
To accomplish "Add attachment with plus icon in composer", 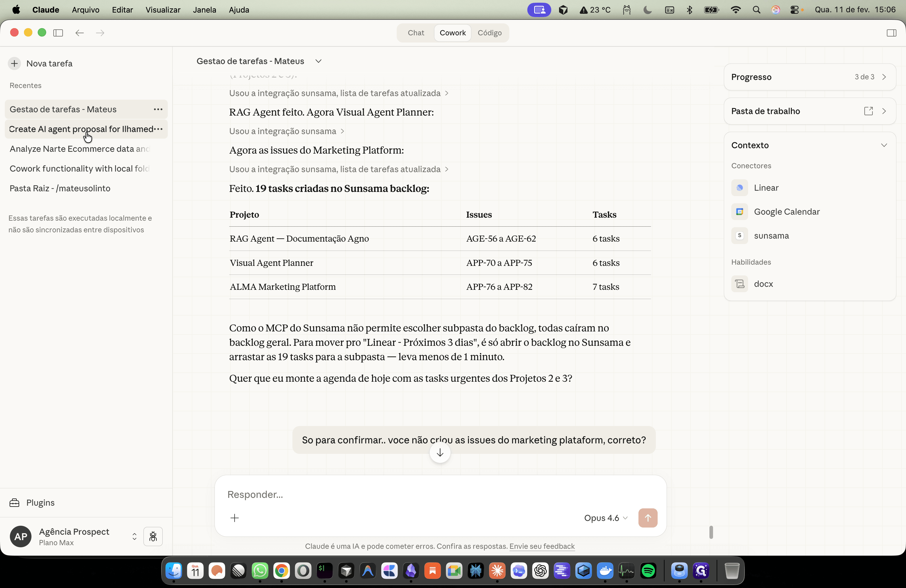I will (x=235, y=518).
